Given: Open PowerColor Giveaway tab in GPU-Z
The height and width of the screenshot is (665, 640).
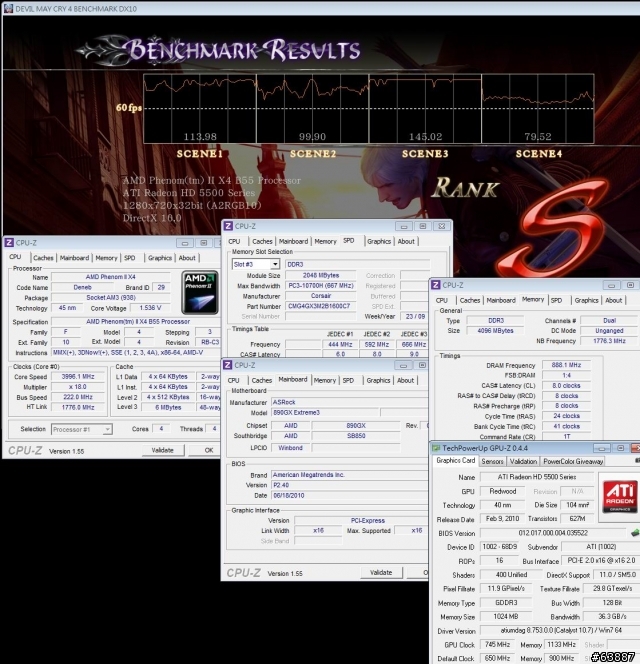Looking at the screenshot, I should tap(573, 461).
